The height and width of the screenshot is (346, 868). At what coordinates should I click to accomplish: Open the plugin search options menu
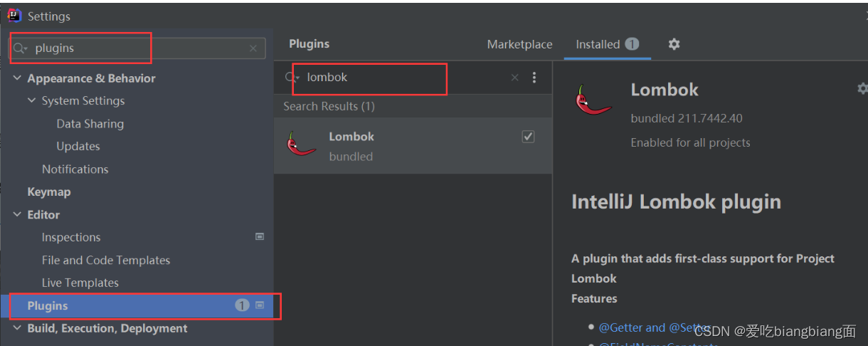pos(534,78)
